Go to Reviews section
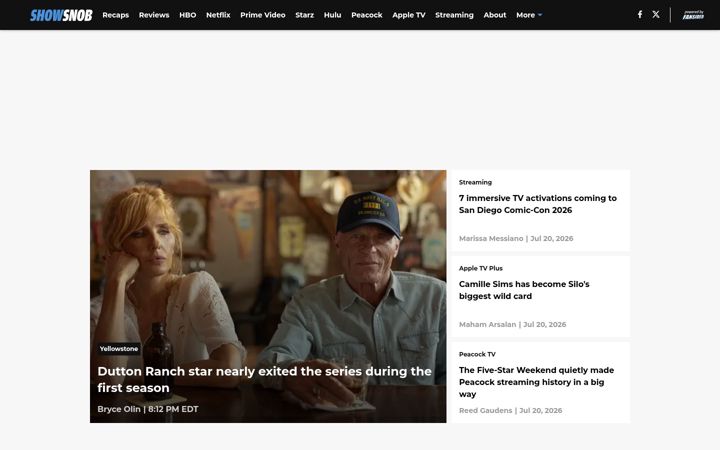 coord(154,15)
